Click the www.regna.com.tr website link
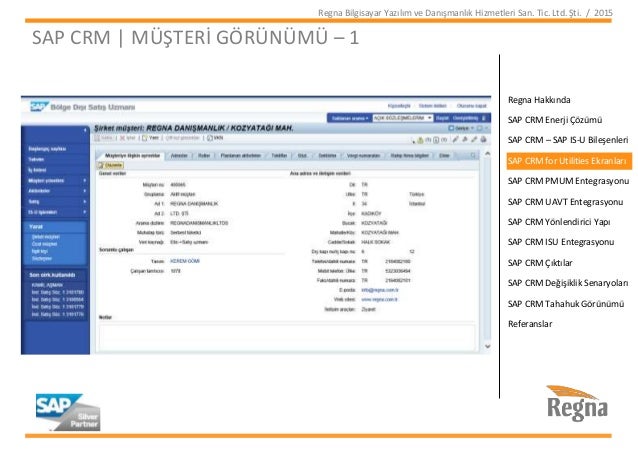This screenshot has height=450, width=638. coord(379,299)
